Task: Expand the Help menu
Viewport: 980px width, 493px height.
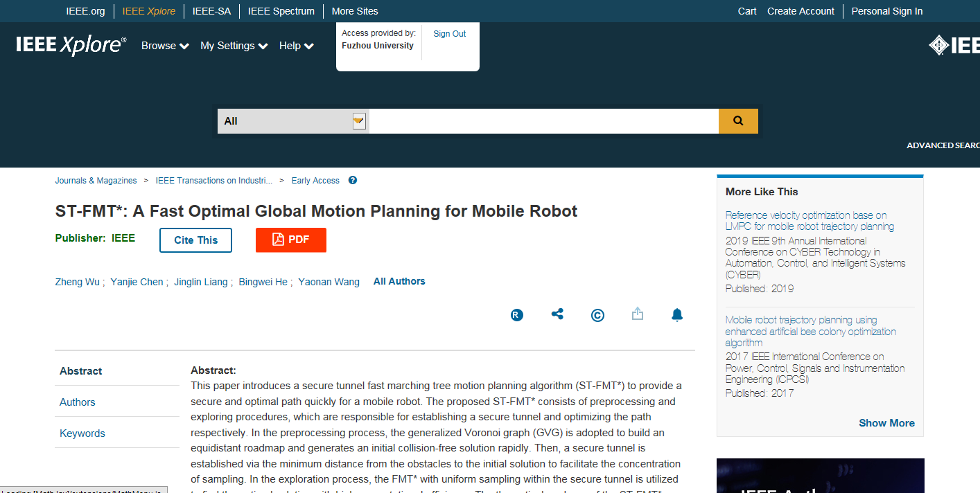Action: point(297,46)
